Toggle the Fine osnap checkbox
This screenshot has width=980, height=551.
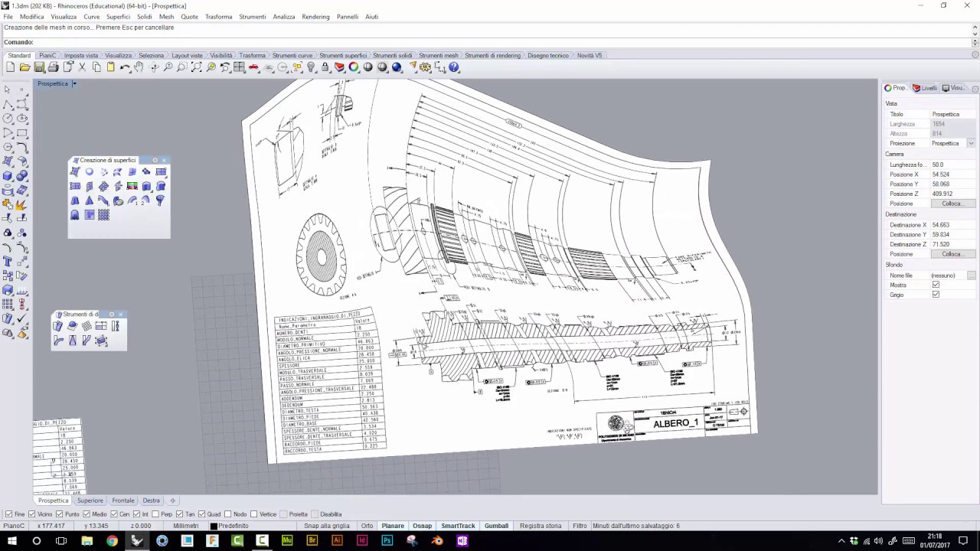tap(8, 514)
